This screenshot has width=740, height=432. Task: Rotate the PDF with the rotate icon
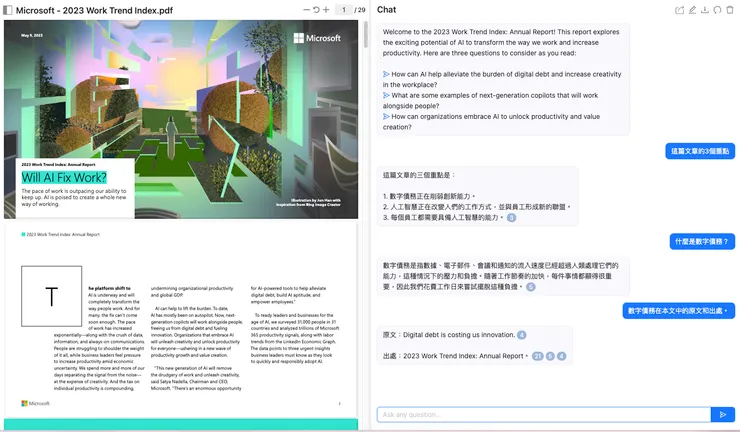(x=316, y=9)
